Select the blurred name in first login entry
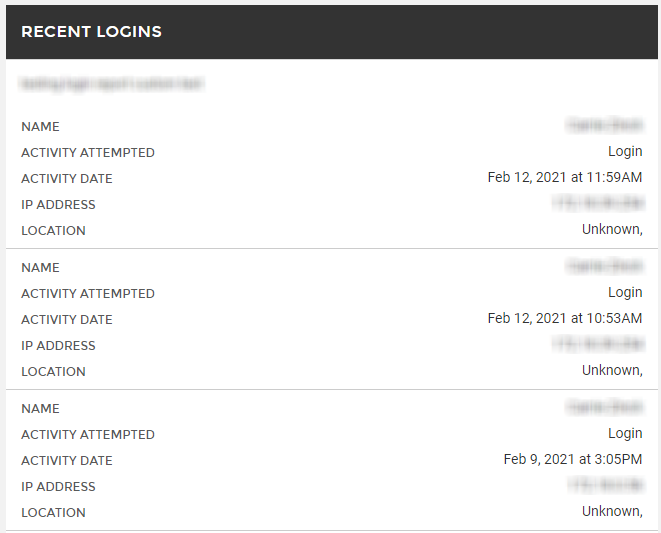Viewport: 661px width, 533px height. (605, 125)
